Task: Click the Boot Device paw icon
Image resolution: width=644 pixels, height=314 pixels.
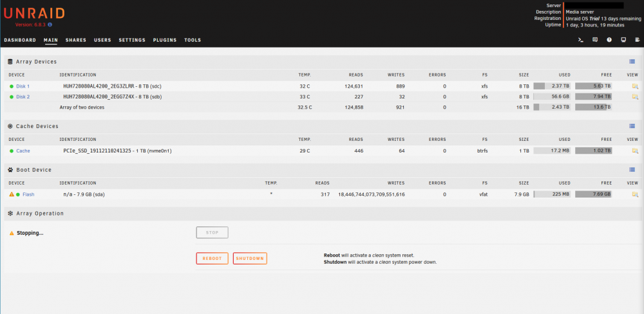Action: (x=10, y=169)
